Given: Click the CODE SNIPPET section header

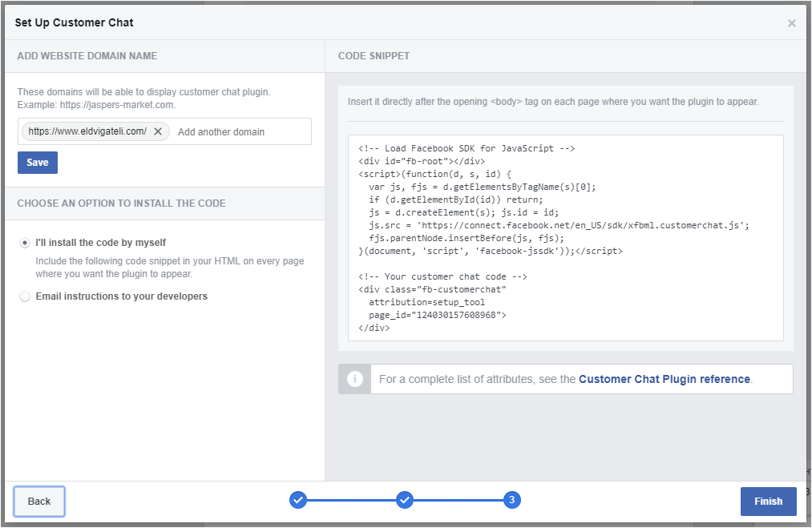Looking at the screenshot, I should click(x=374, y=55).
